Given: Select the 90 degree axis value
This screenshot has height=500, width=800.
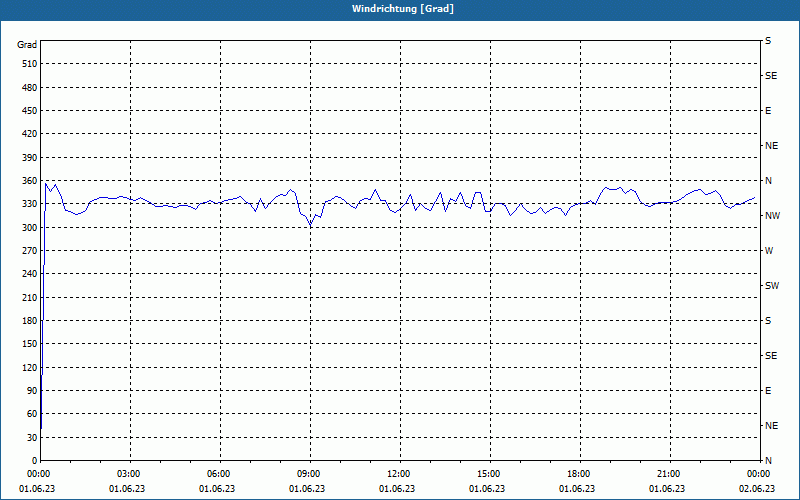Looking at the screenshot, I should coord(32,390).
